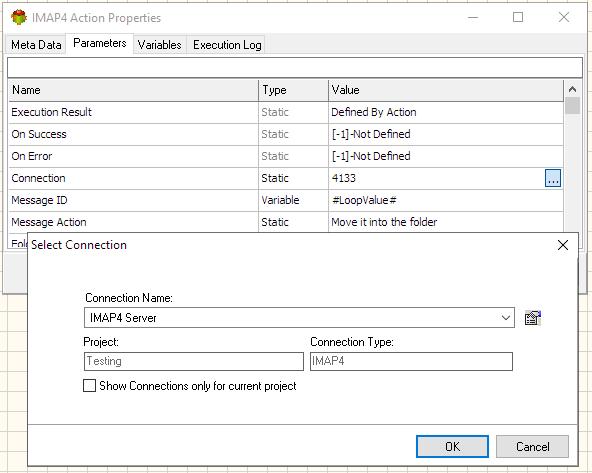The width and height of the screenshot is (592, 473).
Task: Click the Static type cell for On Success
Action: click(x=293, y=134)
